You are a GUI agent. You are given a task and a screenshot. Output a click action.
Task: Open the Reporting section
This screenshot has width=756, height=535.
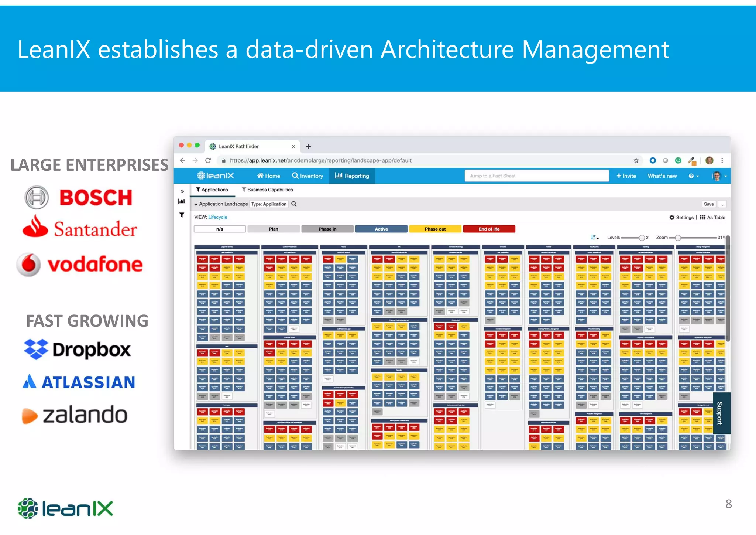click(352, 176)
